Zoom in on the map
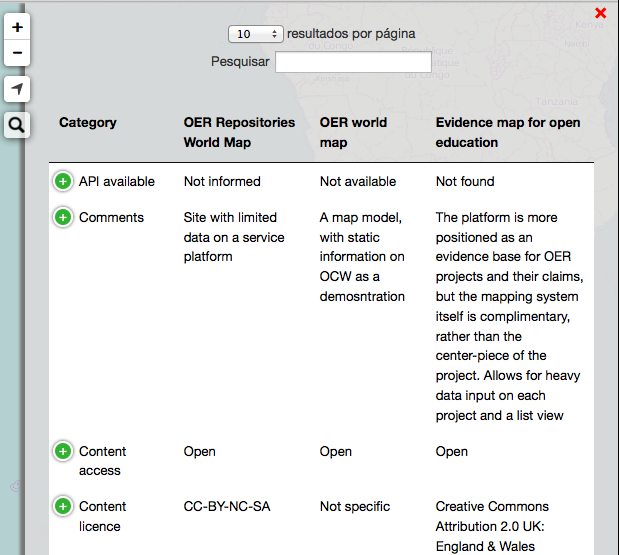This screenshot has height=555, width=619. 17,27
